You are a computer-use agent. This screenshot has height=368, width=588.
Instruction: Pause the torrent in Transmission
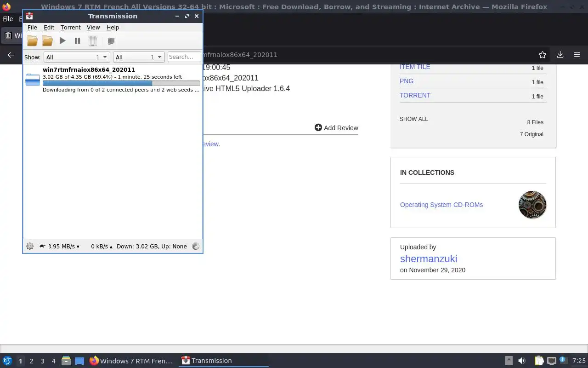[x=77, y=41]
